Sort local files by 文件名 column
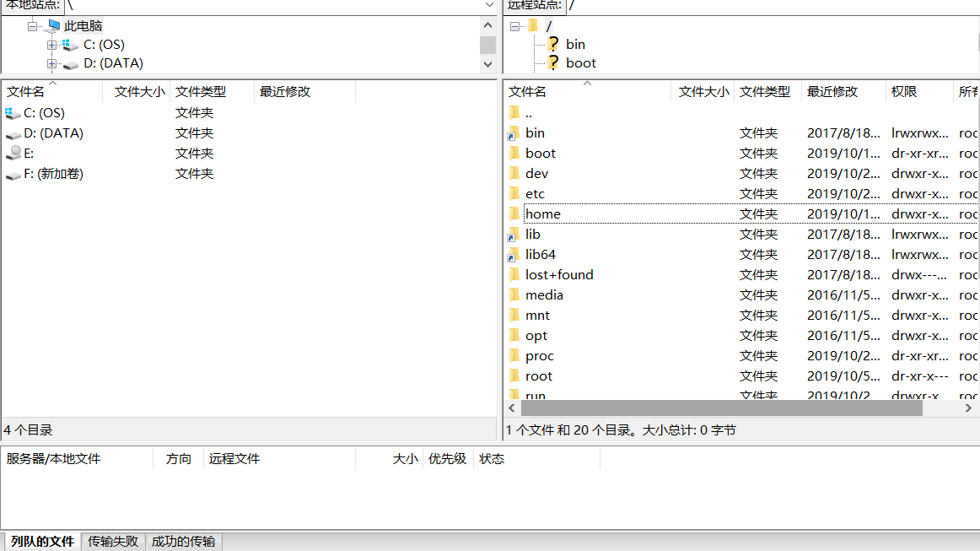This screenshot has height=551, width=980. (x=52, y=92)
